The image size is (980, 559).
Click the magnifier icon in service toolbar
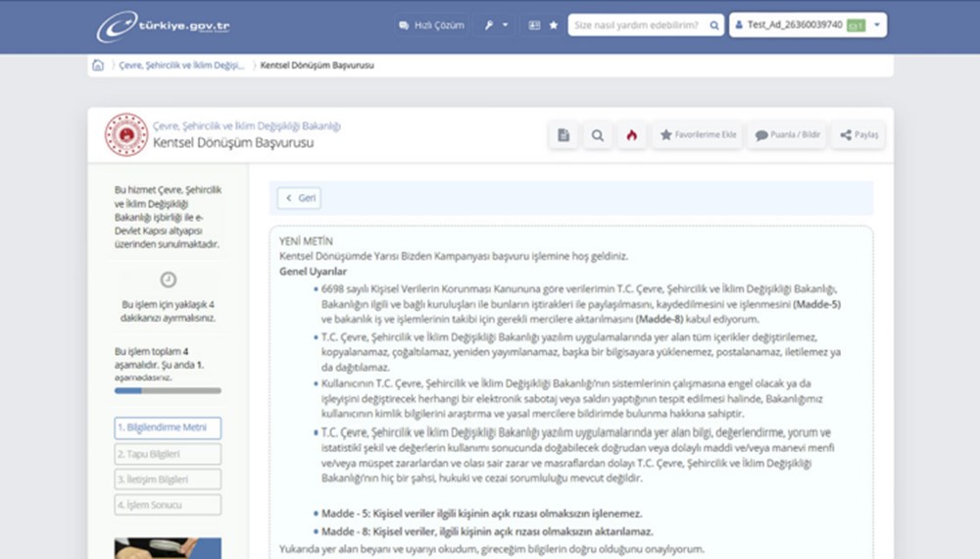click(x=597, y=135)
